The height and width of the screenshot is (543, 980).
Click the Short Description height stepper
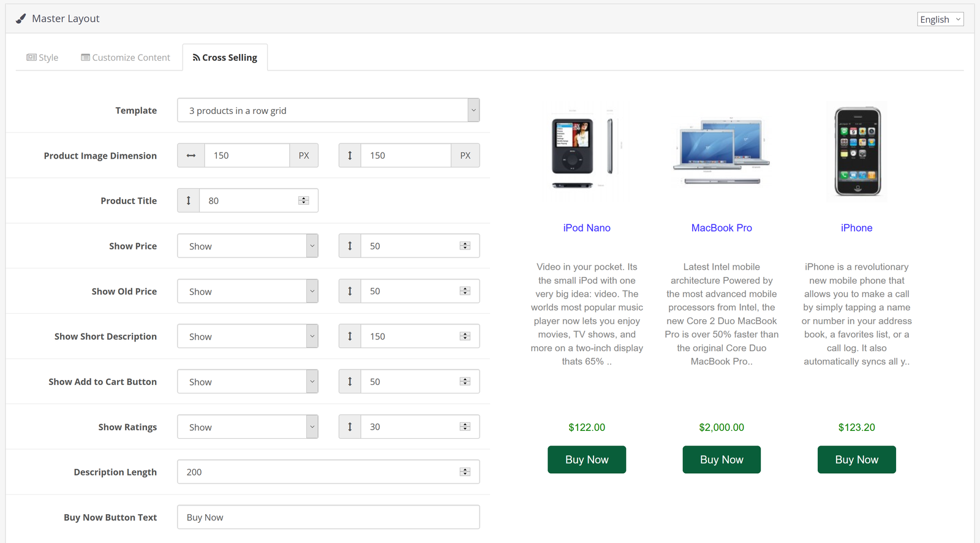[x=466, y=336]
